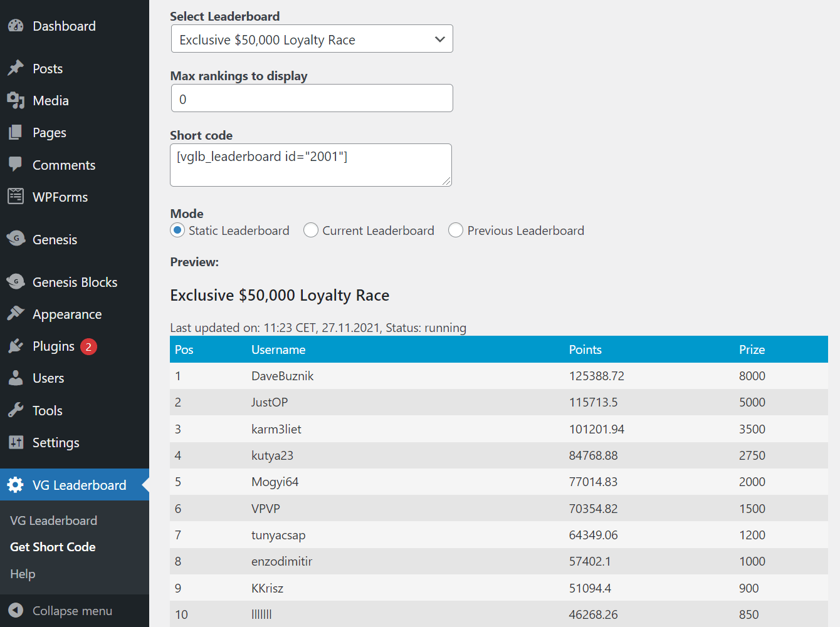Click username JustOP in the table
Screen dimensions: 840x627
270,402
